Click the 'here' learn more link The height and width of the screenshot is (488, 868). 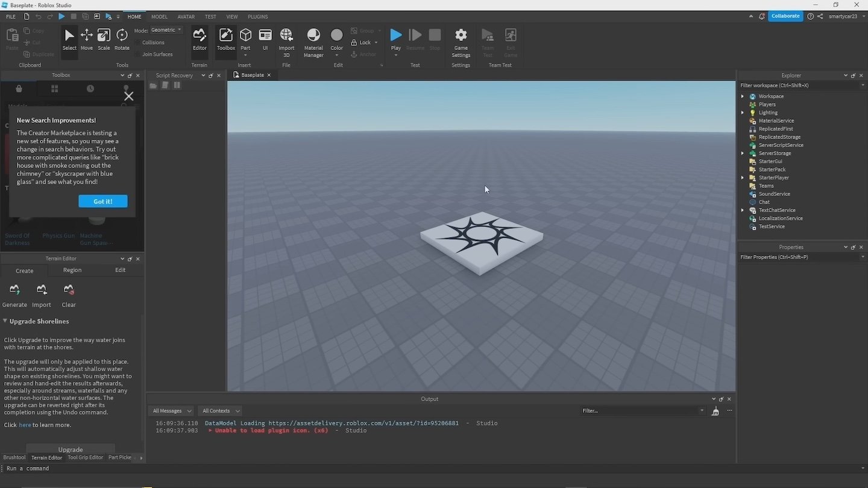pyautogui.click(x=25, y=425)
